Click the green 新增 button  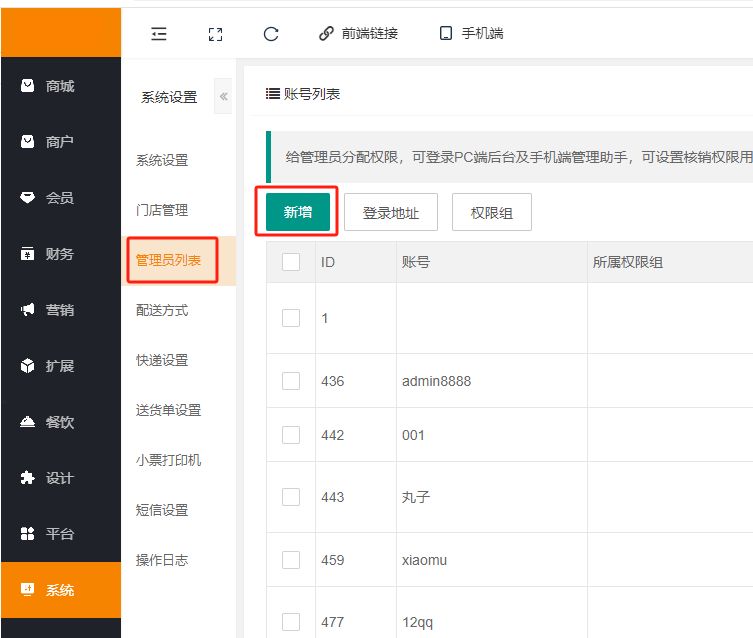click(298, 212)
